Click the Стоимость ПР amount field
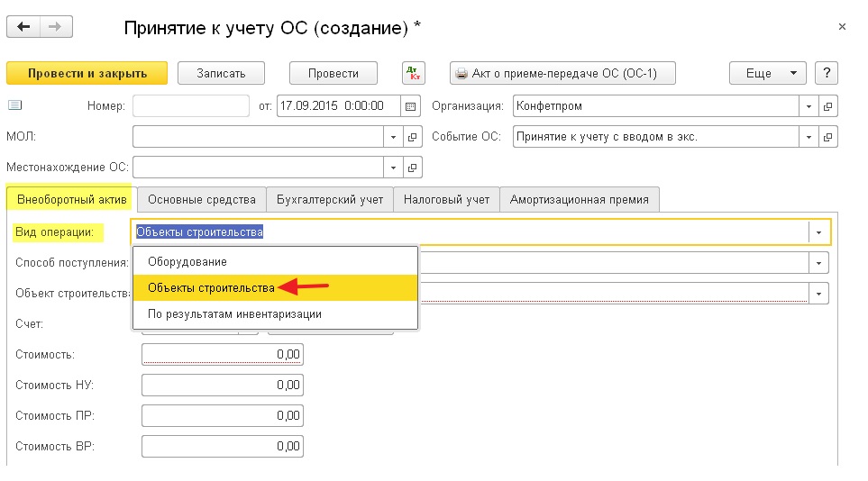 click(x=223, y=415)
